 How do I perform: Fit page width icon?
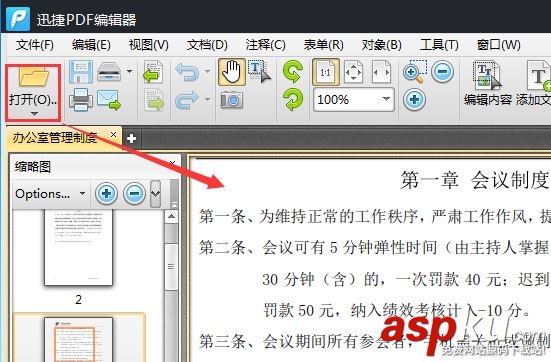[382, 72]
